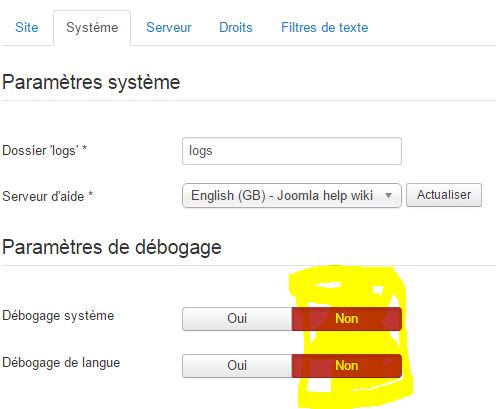Set Débogage système to Non

coord(347,319)
